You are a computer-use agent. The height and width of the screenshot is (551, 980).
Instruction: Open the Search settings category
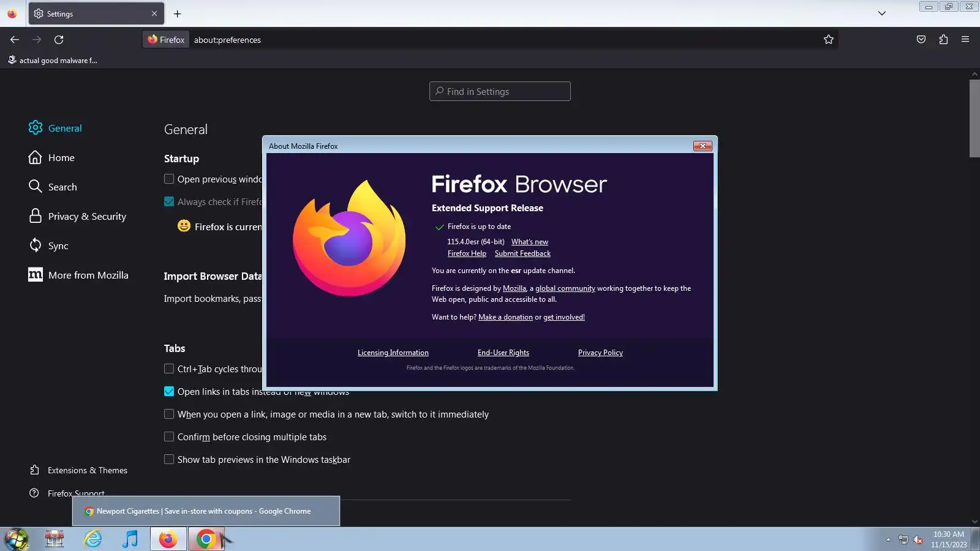53,187
